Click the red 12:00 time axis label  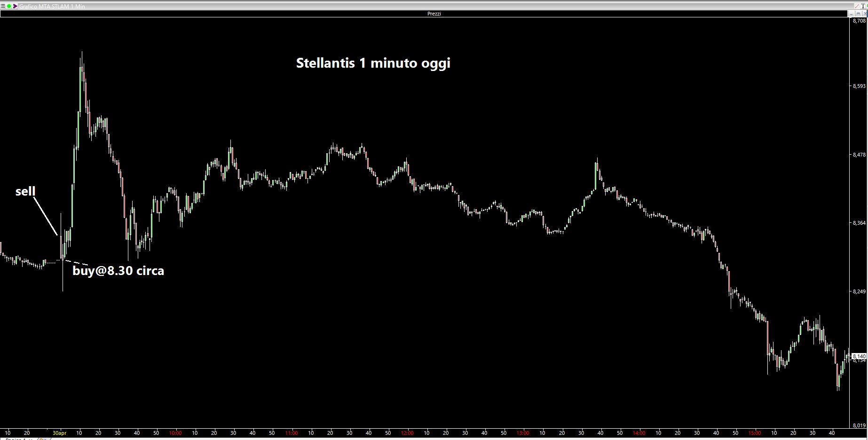(407, 433)
